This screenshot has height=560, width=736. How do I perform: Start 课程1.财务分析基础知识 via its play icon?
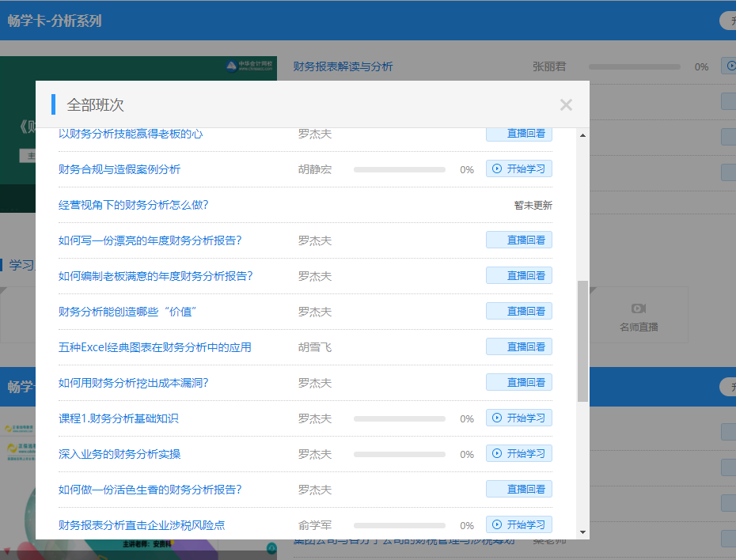(496, 418)
